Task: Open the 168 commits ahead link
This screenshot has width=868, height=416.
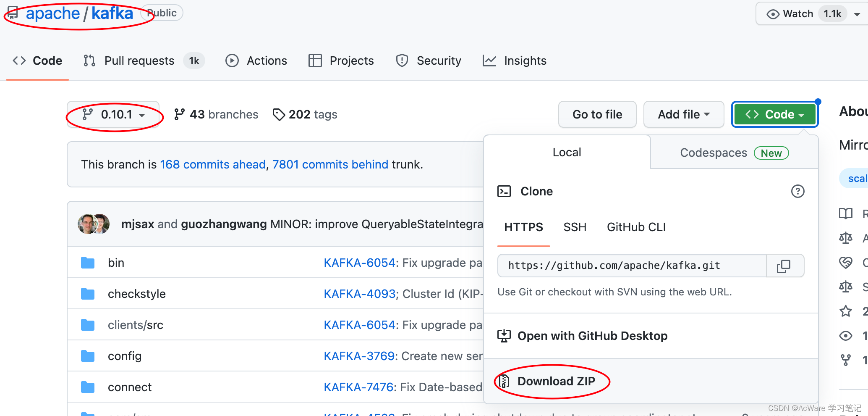Action: [x=213, y=164]
